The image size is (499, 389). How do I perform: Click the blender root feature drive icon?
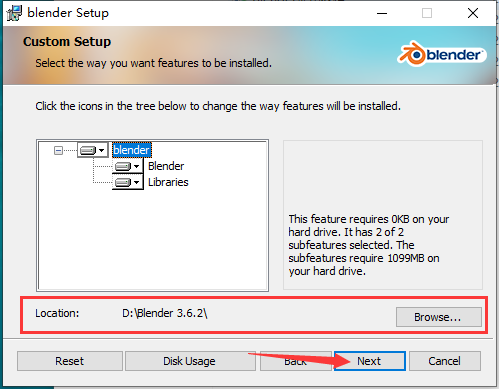[88, 150]
